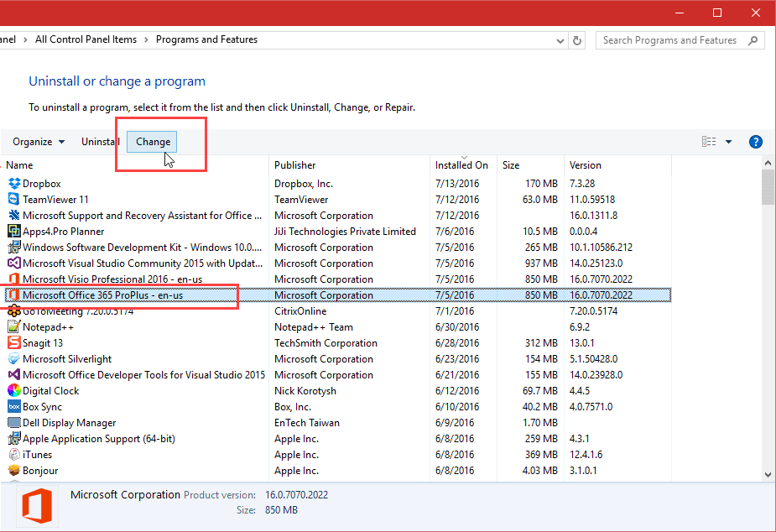The width and height of the screenshot is (776, 532).
Task: Expand the address bar history dropdown
Action: (x=560, y=40)
